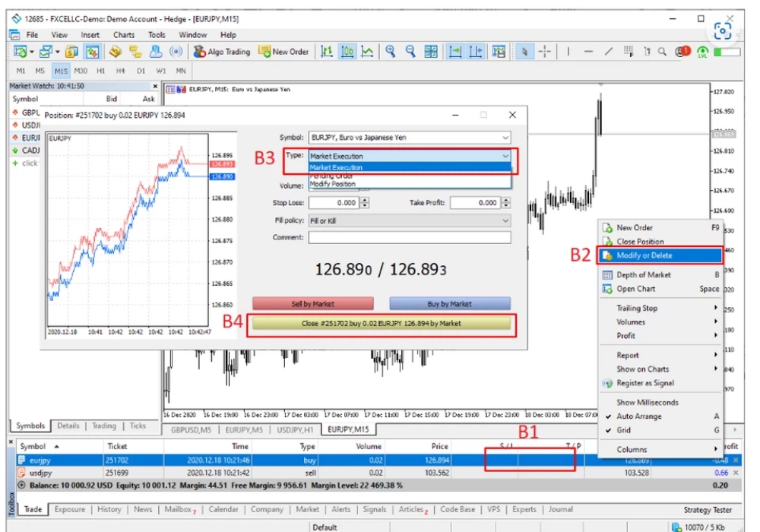Select the M5 timeframe

pos(40,71)
